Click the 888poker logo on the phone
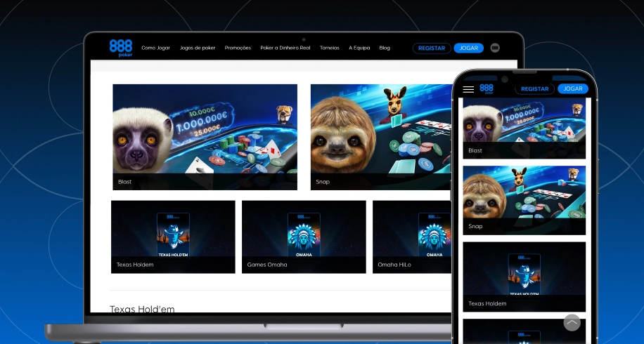The height and width of the screenshot is (344, 644). [x=487, y=89]
